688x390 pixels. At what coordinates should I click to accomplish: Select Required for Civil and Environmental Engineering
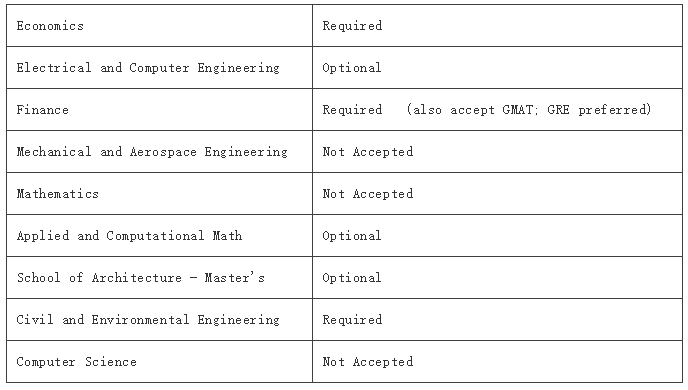click(352, 320)
